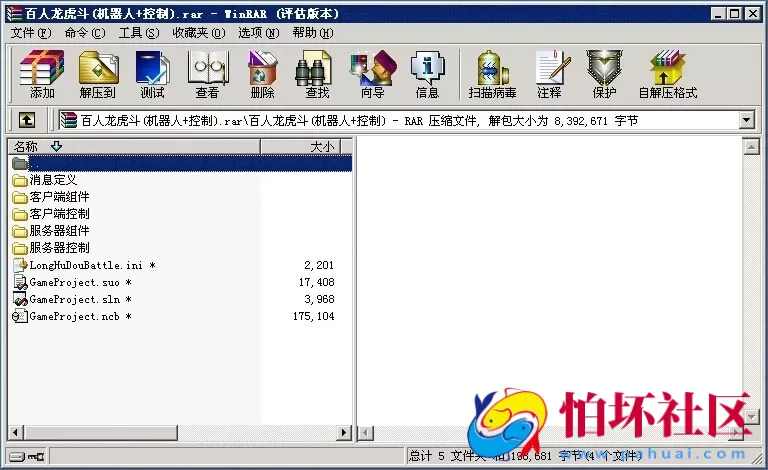
Task: Click the 添加 (Add) toolbar icon
Action: click(42, 74)
